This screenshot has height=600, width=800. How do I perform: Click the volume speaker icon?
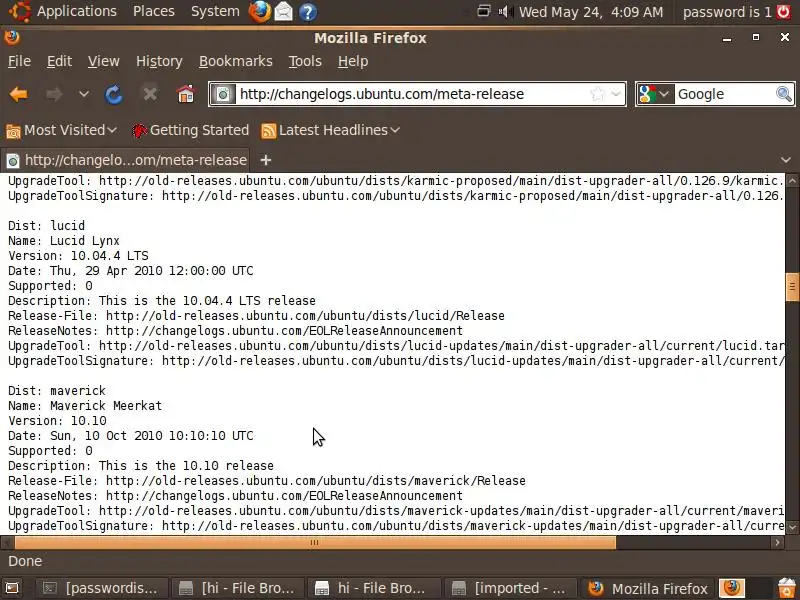505,11
